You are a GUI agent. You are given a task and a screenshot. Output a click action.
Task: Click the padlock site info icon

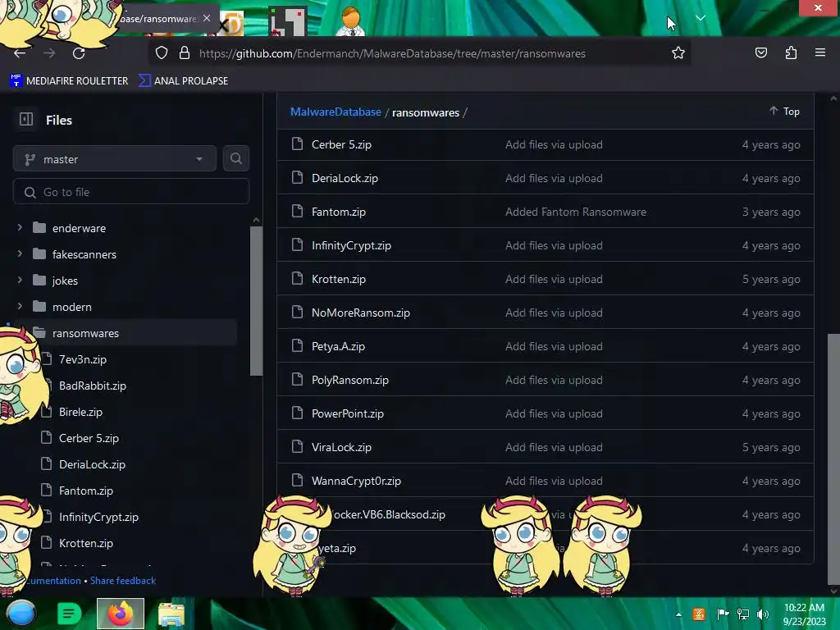[185, 52]
